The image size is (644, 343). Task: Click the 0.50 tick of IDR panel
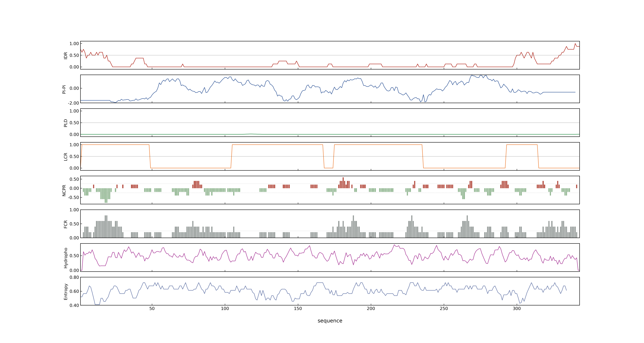point(74,55)
